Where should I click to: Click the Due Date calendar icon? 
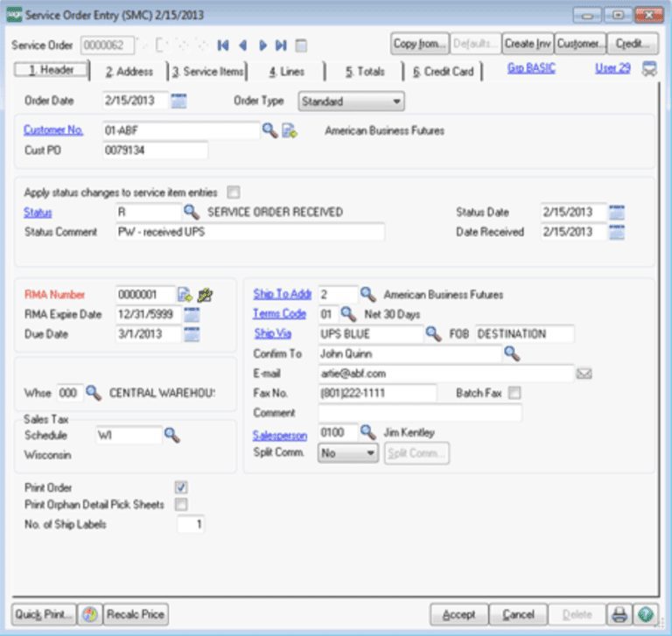pyautogui.click(x=192, y=333)
